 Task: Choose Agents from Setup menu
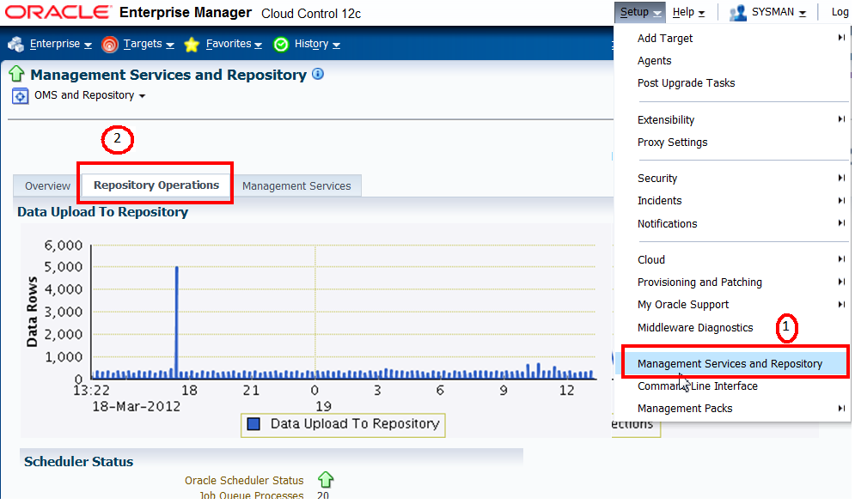(654, 60)
